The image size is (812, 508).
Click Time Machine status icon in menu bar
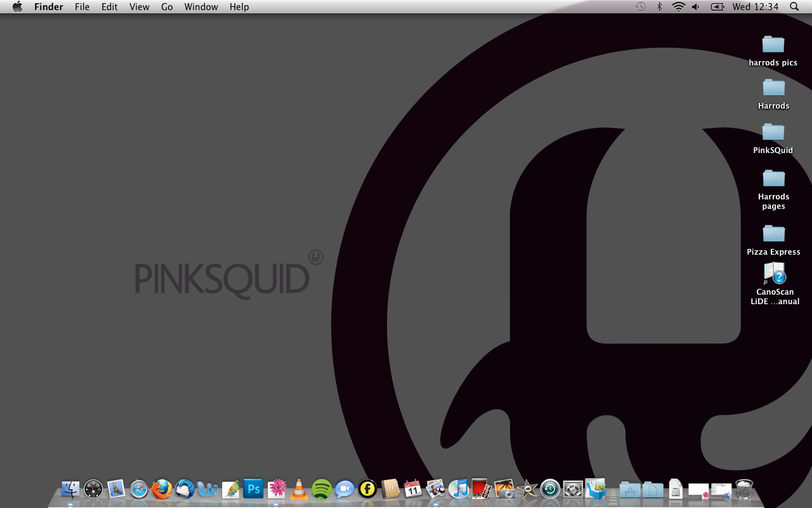(x=641, y=6)
